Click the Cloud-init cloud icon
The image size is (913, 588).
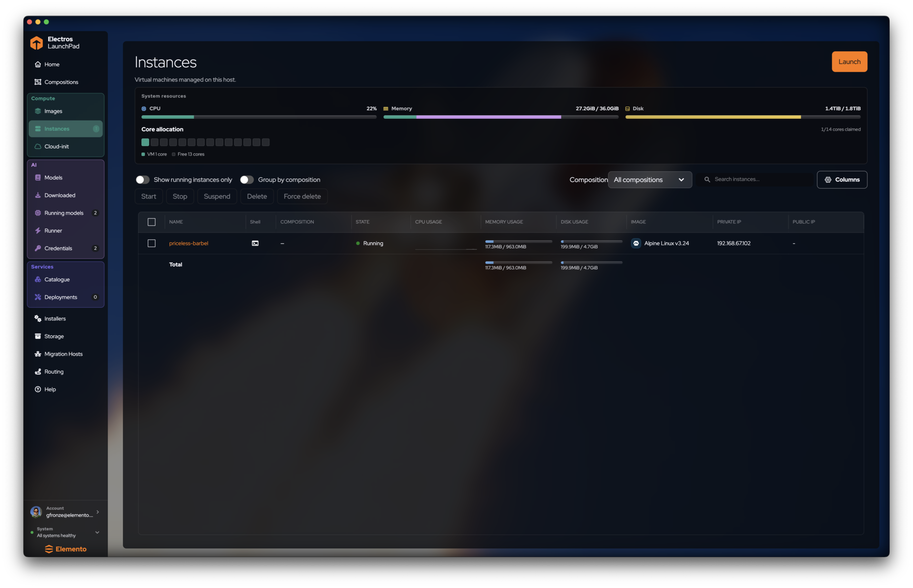point(38,146)
